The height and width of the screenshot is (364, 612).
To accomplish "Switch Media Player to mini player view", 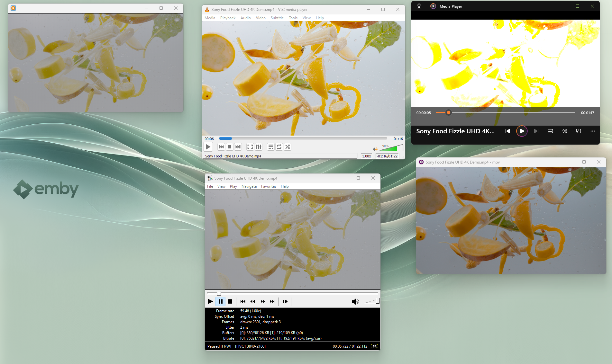I will 578,131.
